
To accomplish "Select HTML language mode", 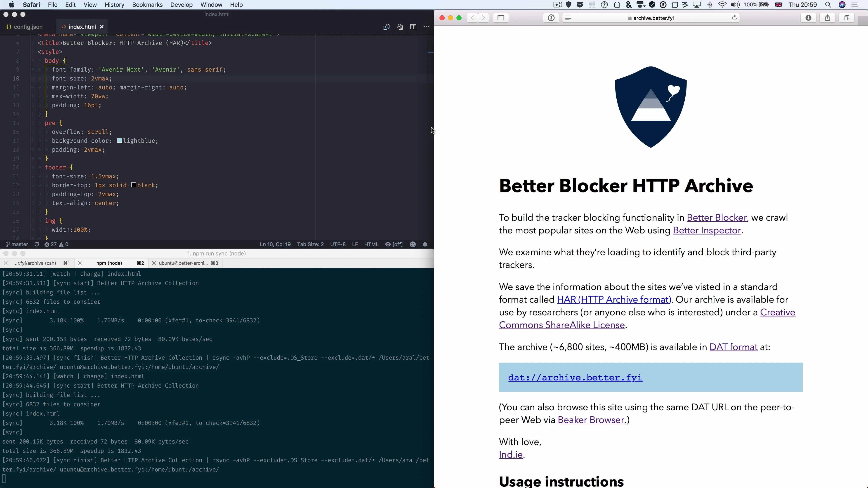I will coord(371,244).
